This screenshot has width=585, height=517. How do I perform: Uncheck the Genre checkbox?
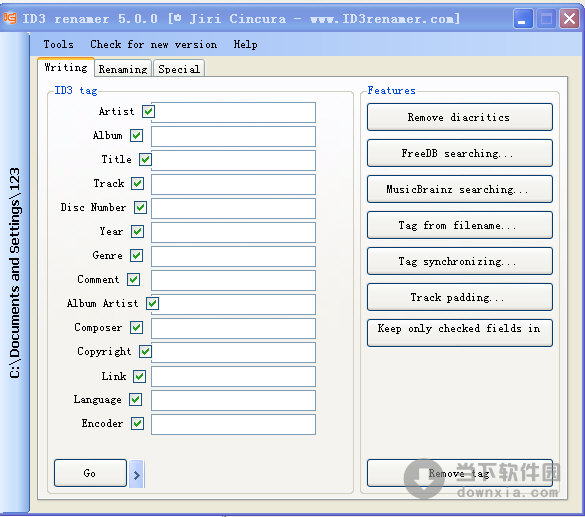pos(137,256)
